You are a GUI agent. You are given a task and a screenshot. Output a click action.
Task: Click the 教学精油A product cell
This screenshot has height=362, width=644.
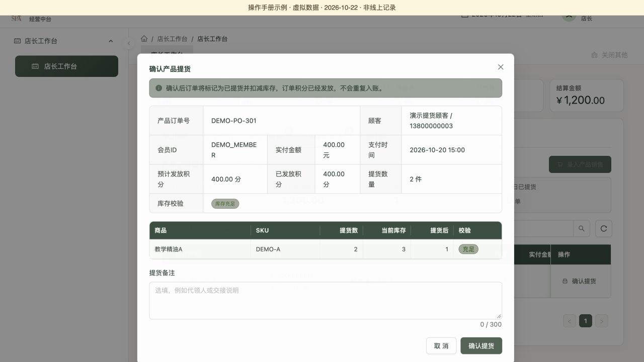pos(200,249)
